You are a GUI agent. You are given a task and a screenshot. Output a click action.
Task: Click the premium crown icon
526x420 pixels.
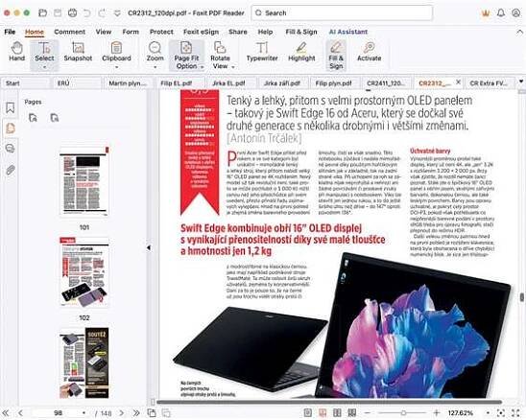(x=486, y=13)
